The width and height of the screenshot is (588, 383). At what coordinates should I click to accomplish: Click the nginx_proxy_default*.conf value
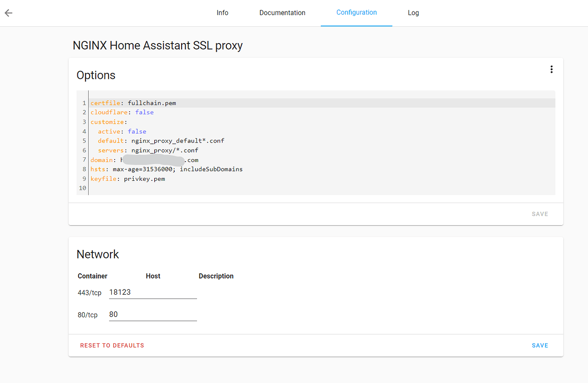pos(177,140)
